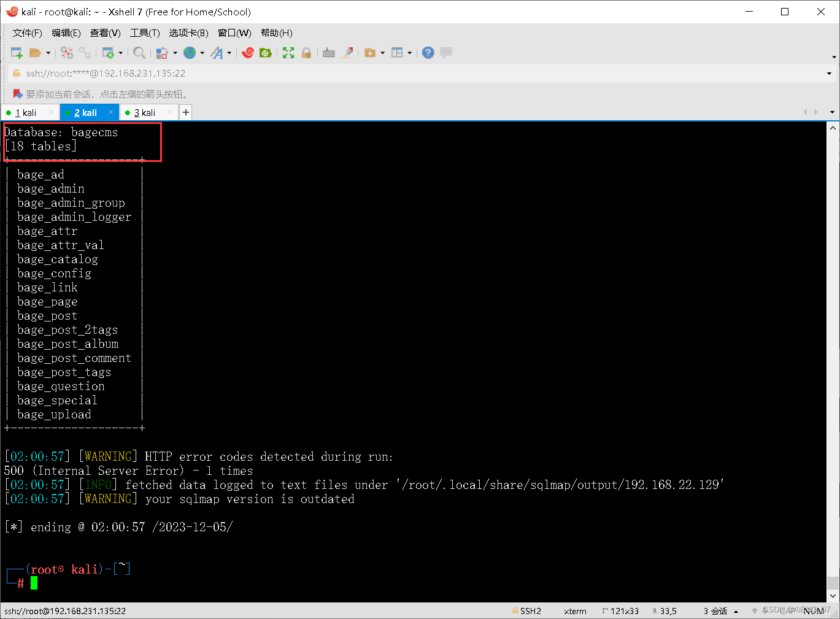Viewport: 840px width, 619px height.
Task: Open session Properties gear icon
Action: click(x=108, y=53)
